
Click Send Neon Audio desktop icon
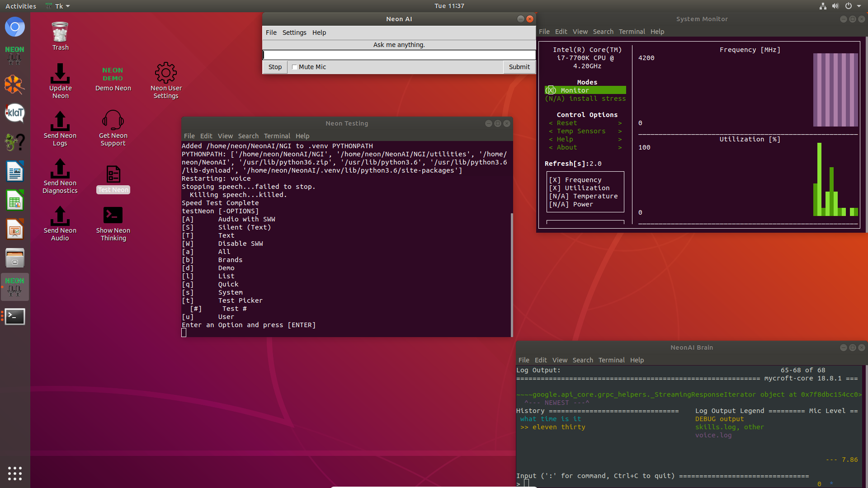(60, 224)
